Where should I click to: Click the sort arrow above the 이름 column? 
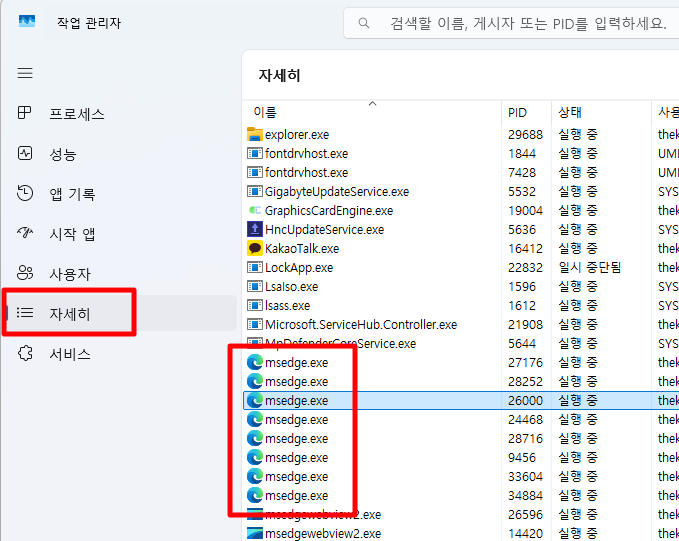tap(372, 104)
